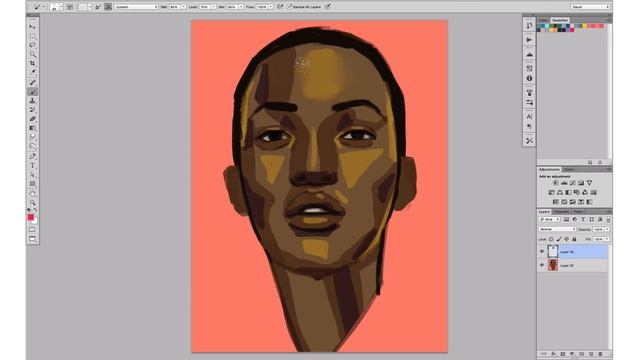
Task: Add a Curves adjustment
Action: 573,183
